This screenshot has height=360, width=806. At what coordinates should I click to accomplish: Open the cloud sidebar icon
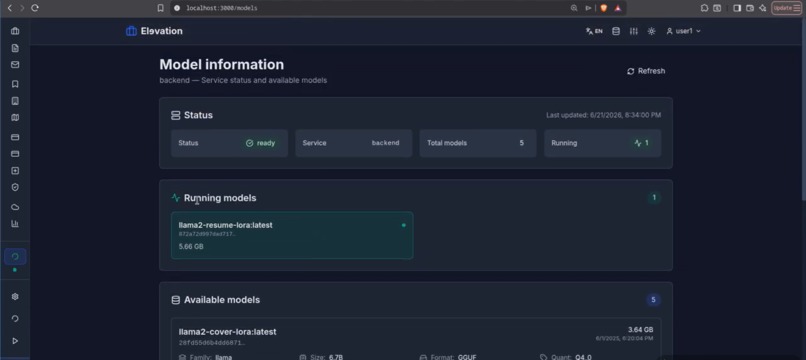click(x=15, y=207)
